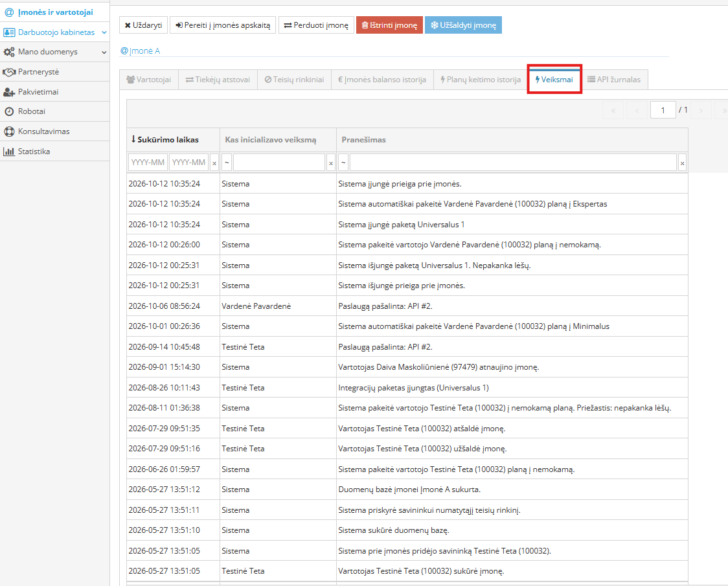Open the Vartotojai tab
728x586 pixels.
pos(148,80)
